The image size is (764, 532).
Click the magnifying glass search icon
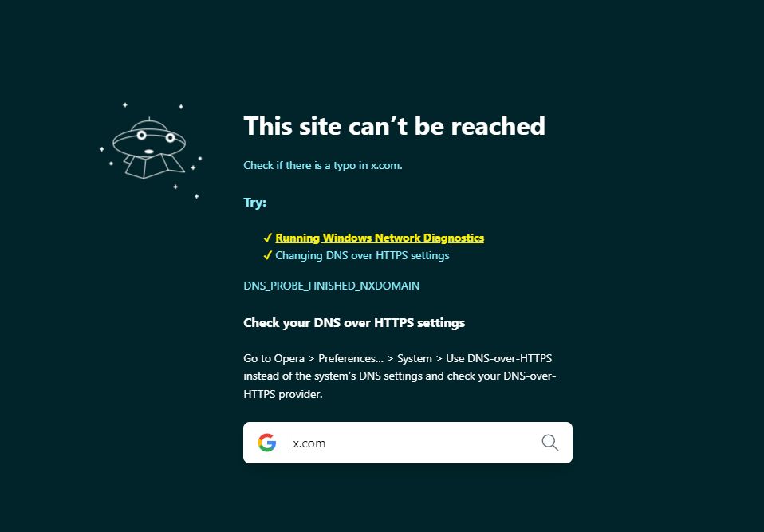pyautogui.click(x=550, y=443)
